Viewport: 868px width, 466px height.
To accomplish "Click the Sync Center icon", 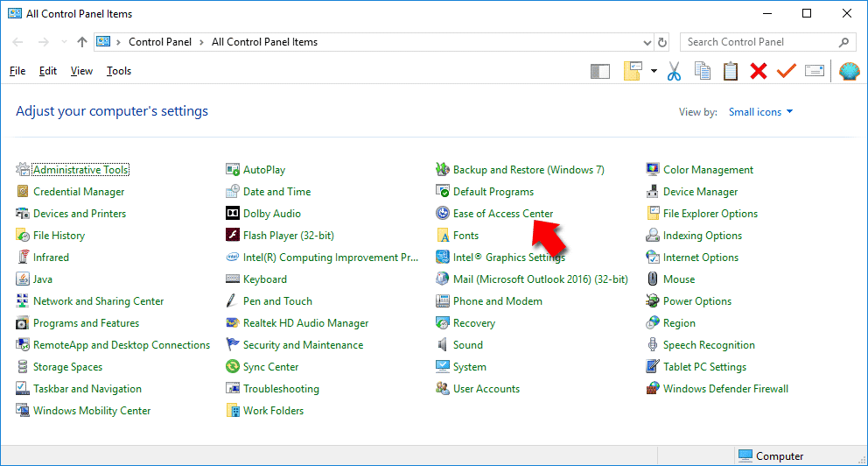I will click(233, 366).
